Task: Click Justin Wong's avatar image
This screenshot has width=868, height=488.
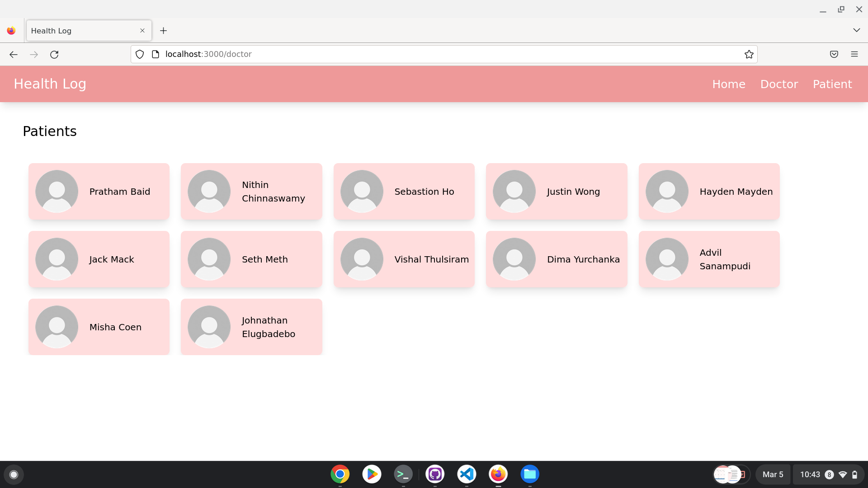Action: pyautogui.click(x=514, y=192)
